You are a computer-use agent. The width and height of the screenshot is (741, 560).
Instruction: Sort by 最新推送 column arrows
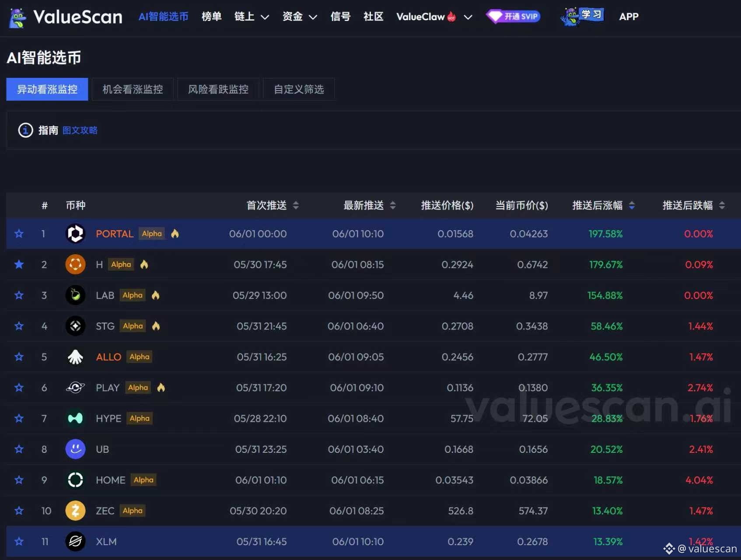[393, 205]
